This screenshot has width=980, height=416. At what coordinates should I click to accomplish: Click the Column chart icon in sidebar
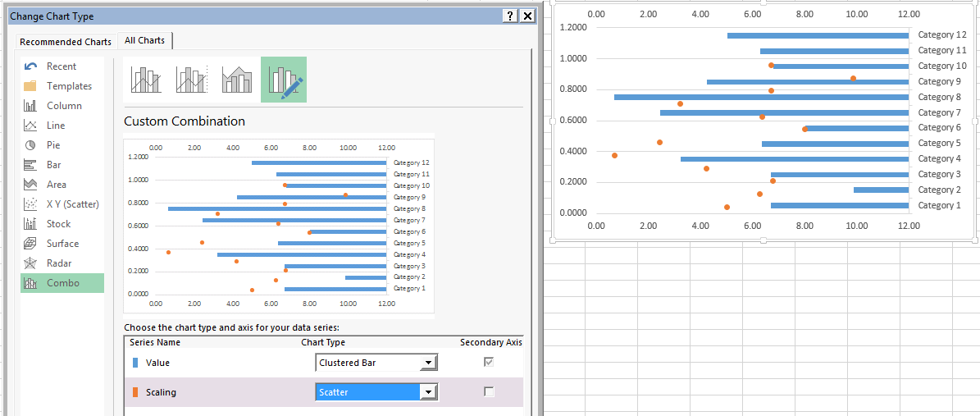[30, 106]
